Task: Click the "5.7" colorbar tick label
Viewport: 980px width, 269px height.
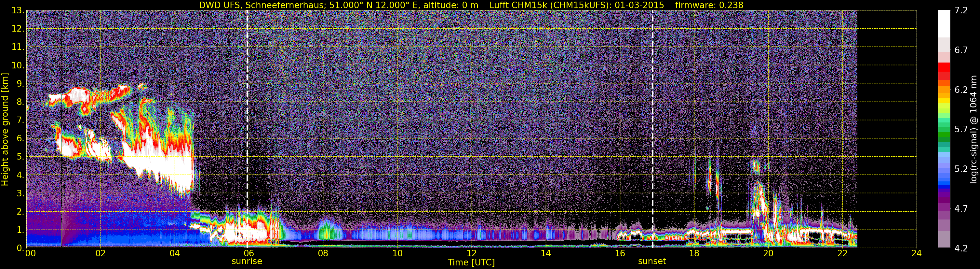Action: 961,130
